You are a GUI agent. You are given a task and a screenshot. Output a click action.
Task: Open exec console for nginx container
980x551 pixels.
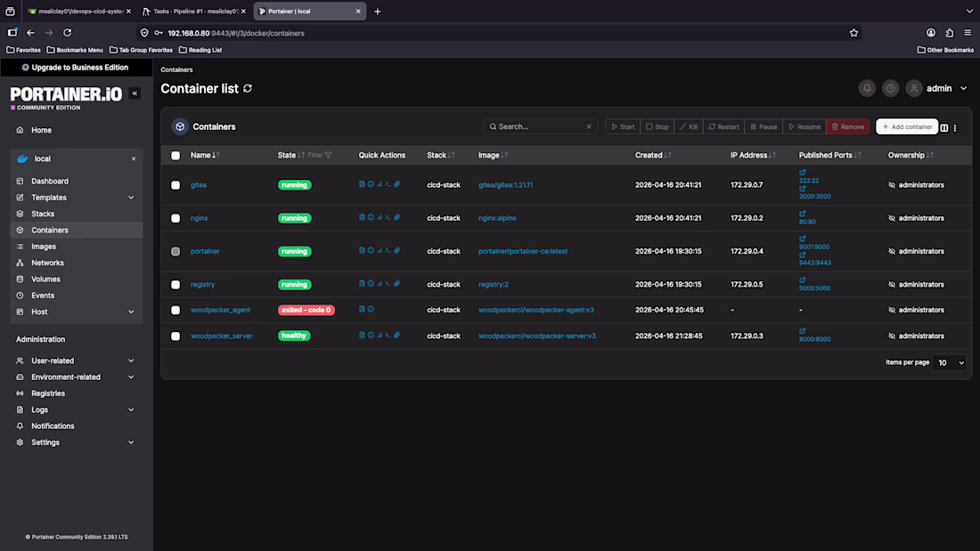click(388, 217)
